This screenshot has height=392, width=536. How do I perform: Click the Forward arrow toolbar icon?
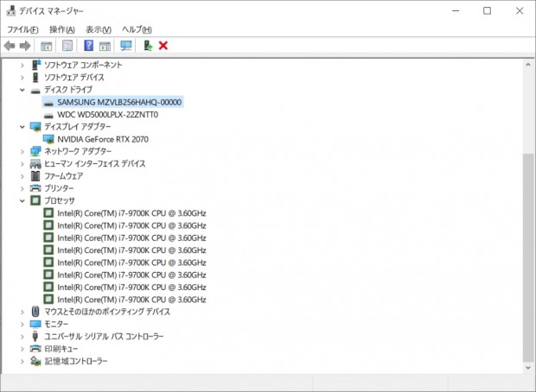click(25, 46)
